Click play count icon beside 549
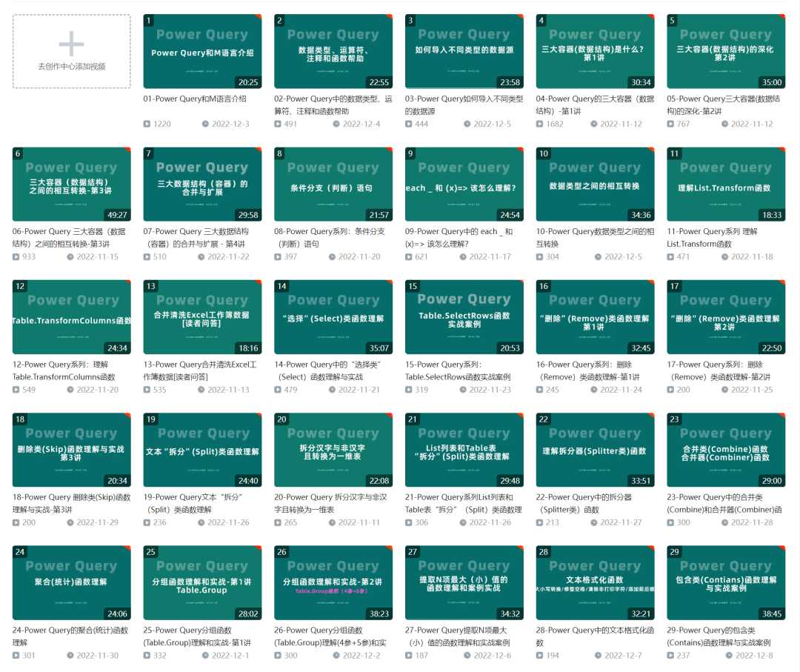Image resolution: width=800 pixels, height=672 pixels. click(16, 390)
